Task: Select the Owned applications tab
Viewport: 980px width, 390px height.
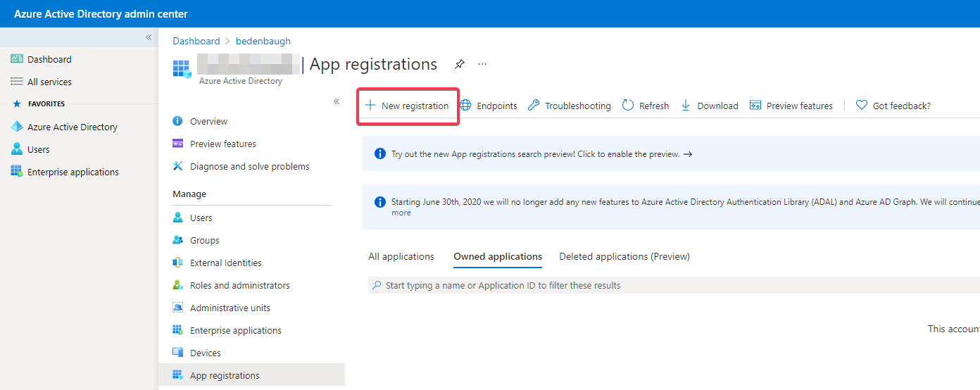Action: click(498, 256)
